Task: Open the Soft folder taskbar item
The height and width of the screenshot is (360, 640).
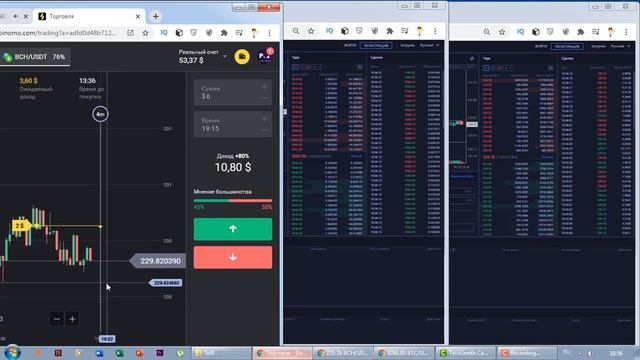Action: pyautogui.click(x=221, y=353)
